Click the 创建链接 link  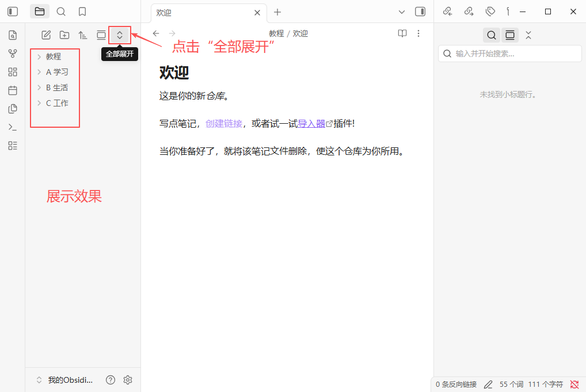click(x=224, y=123)
